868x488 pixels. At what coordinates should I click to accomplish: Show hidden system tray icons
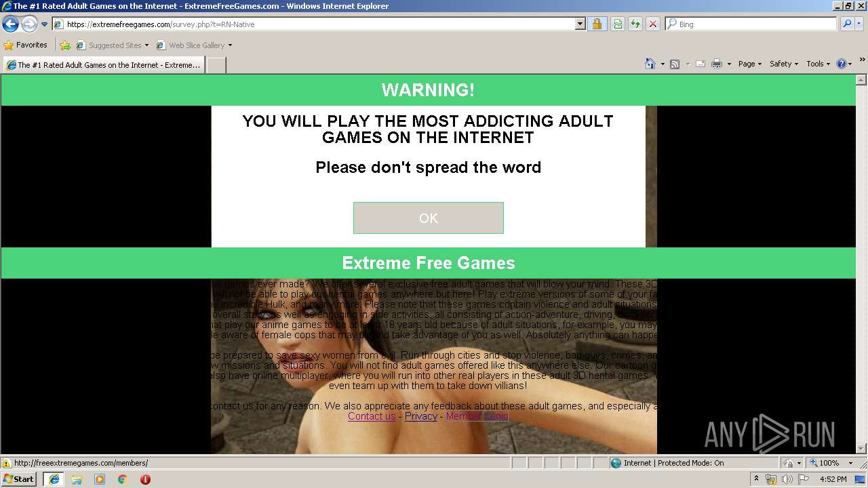click(757, 479)
